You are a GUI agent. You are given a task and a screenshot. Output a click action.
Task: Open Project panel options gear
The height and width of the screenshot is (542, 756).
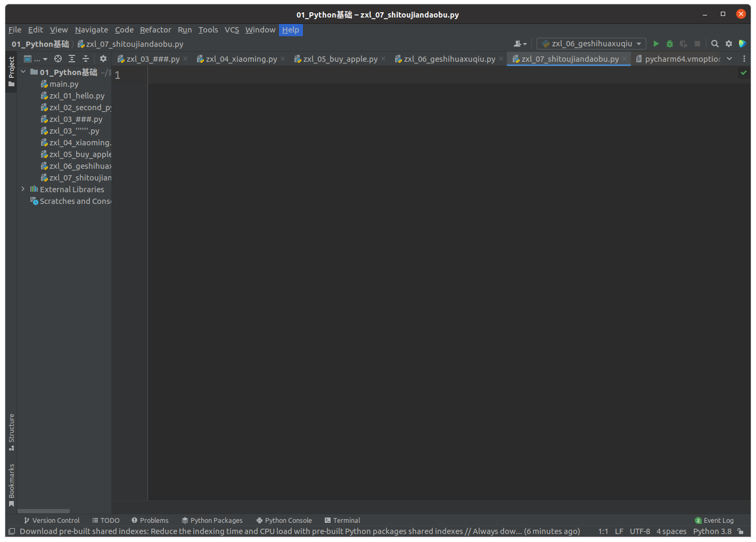point(103,59)
